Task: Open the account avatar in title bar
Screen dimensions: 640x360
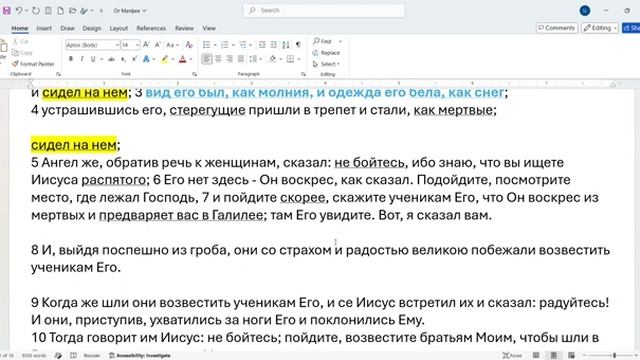Action: tap(585, 11)
